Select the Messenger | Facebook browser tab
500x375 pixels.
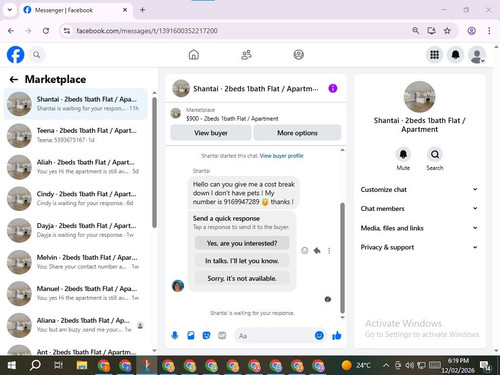click(x=76, y=10)
